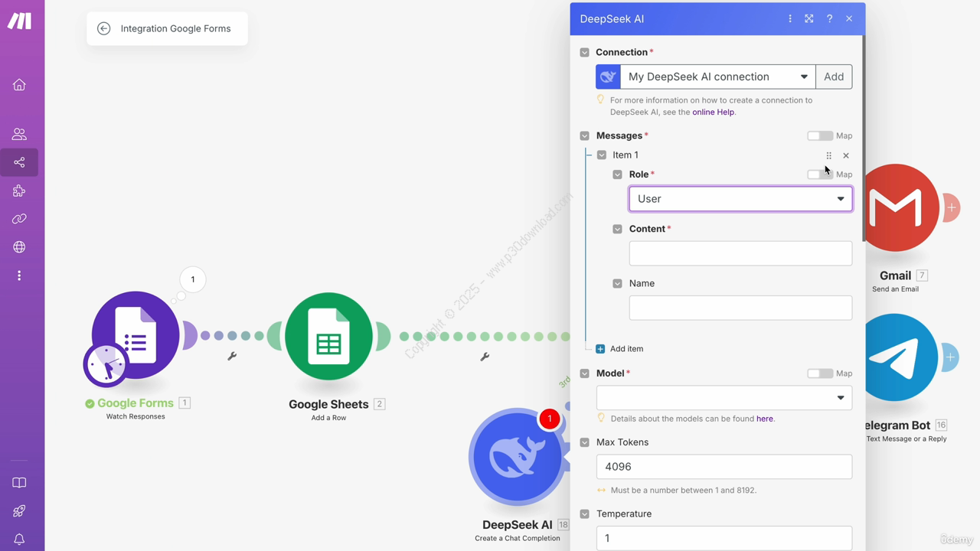Open the What's new rocket icon
The height and width of the screenshot is (551, 980).
(x=19, y=511)
